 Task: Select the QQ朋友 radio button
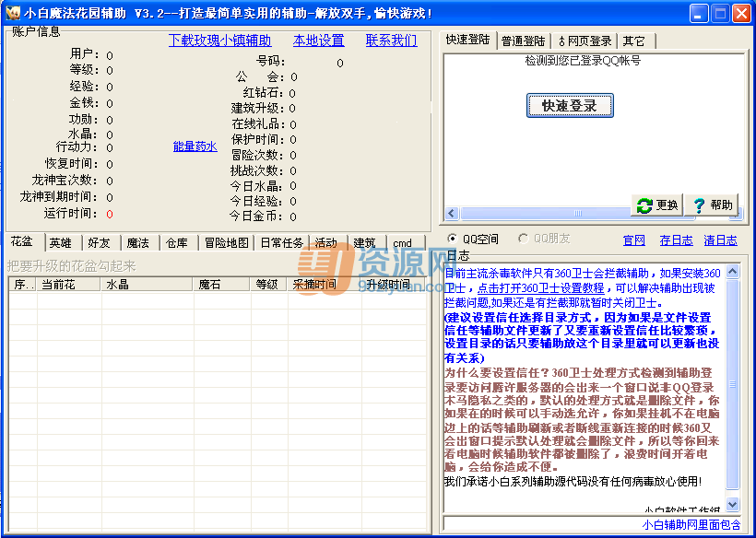click(x=523, y=239)
